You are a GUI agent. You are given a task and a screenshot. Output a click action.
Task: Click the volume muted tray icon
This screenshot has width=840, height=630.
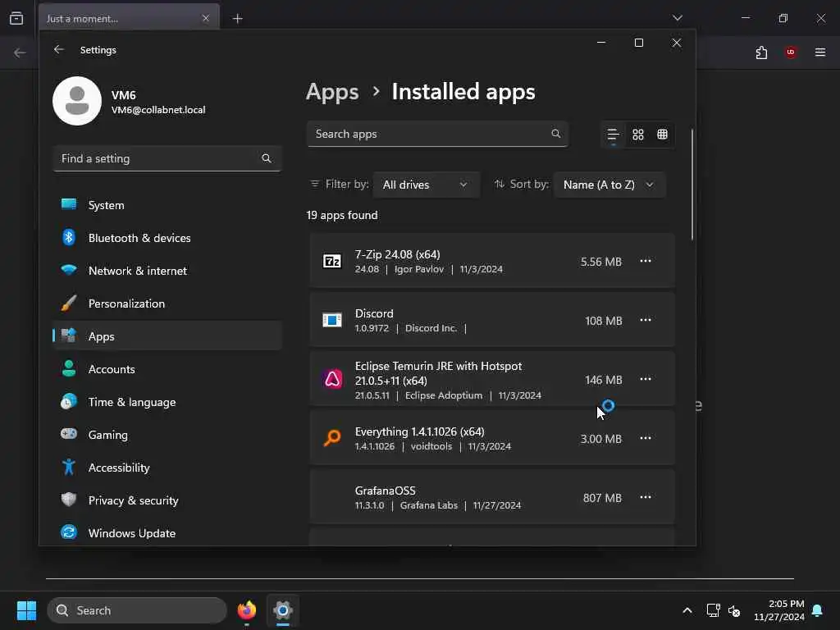point(734,610)
